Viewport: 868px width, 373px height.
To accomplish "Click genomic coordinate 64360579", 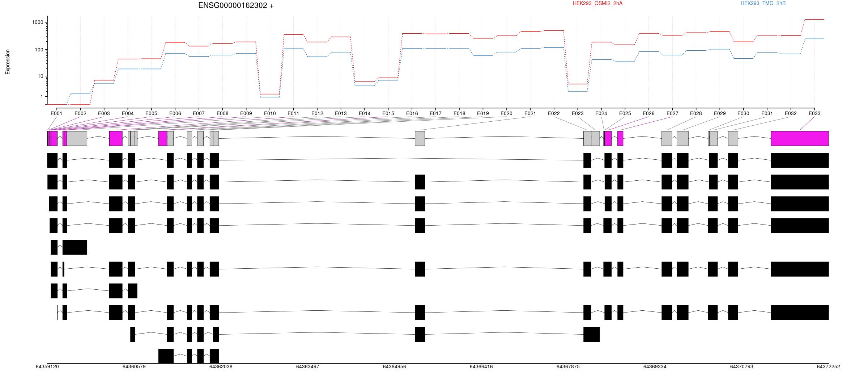I will coord(134,366).
